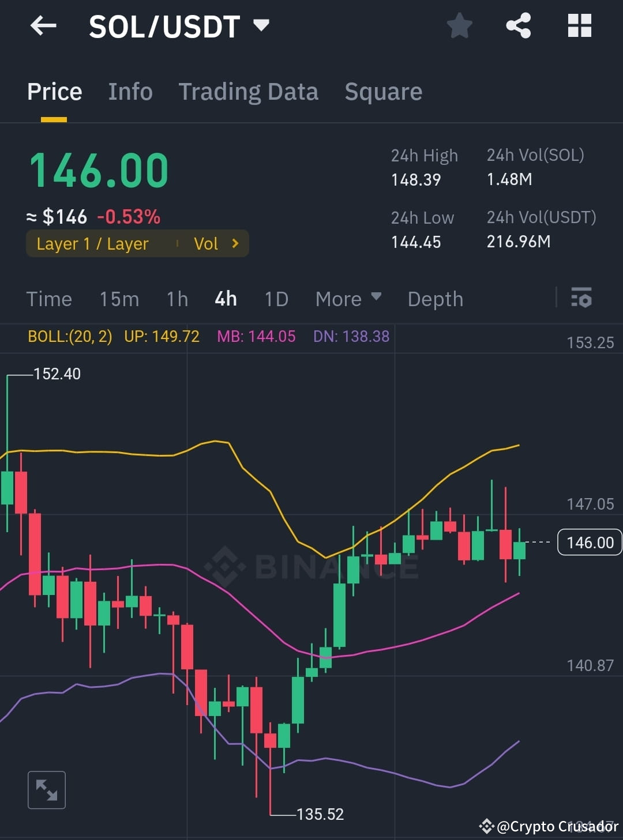The height and width of the screenshot is (840, 623).
Task: Click the 146.00 current price label
Action: [588, 542]
